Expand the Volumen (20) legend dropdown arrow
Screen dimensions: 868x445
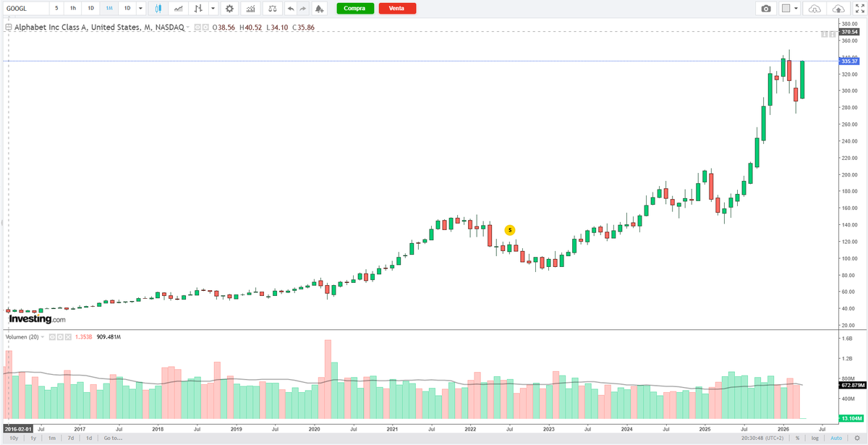[43, 336]
